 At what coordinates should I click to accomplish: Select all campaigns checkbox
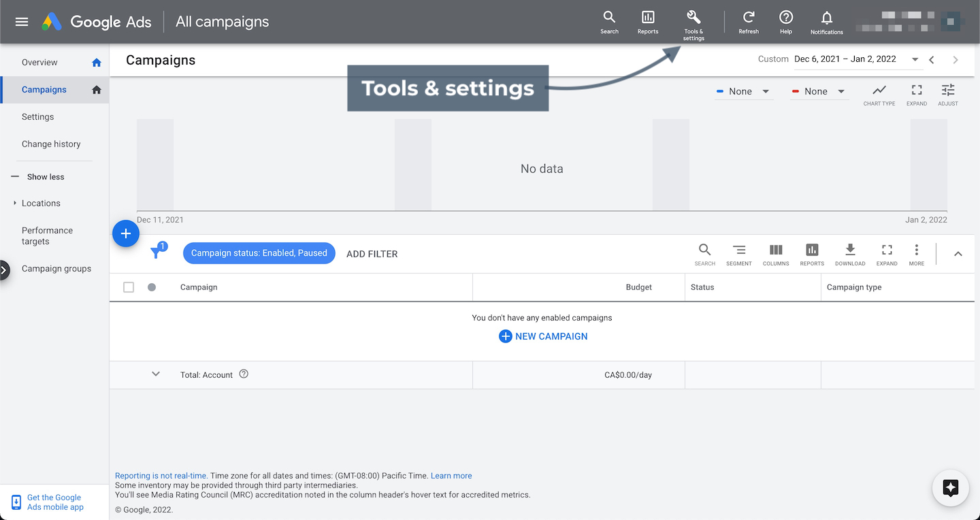tap(129, 287)
